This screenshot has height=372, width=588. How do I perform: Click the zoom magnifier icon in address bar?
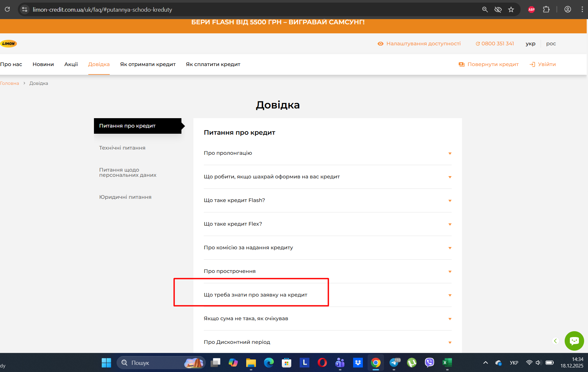485,9
